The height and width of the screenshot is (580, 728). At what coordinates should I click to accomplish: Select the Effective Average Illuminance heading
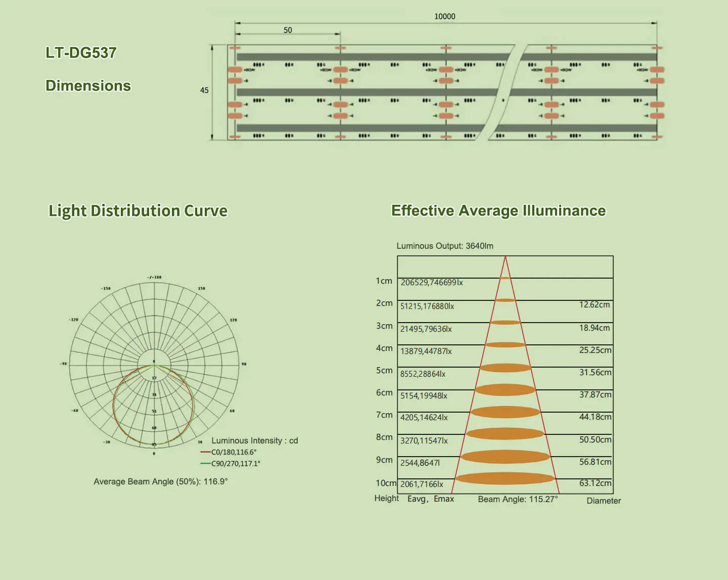pyautogui.click(x=498, y=210)
